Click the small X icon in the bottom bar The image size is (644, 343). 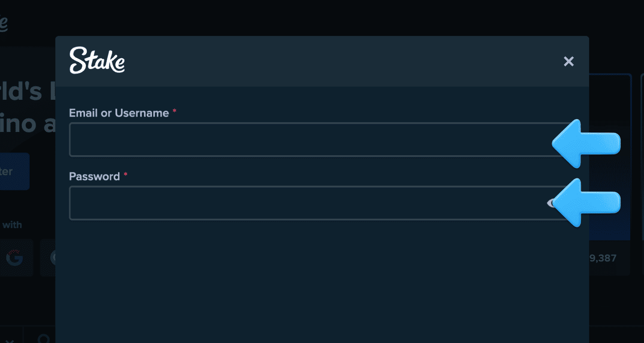(9, 340)
